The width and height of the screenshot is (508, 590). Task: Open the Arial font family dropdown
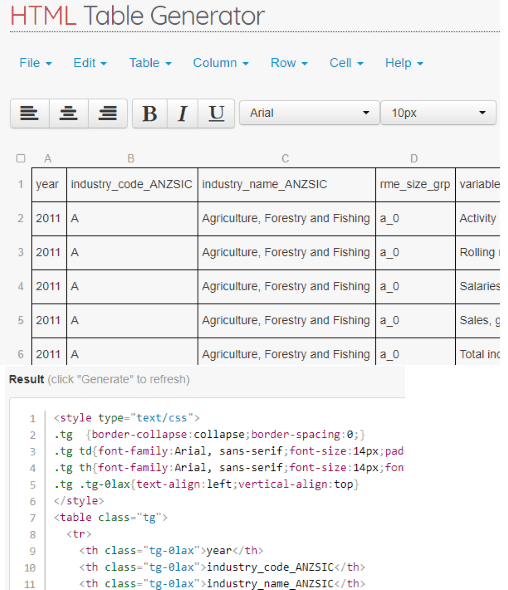(309, 113)
